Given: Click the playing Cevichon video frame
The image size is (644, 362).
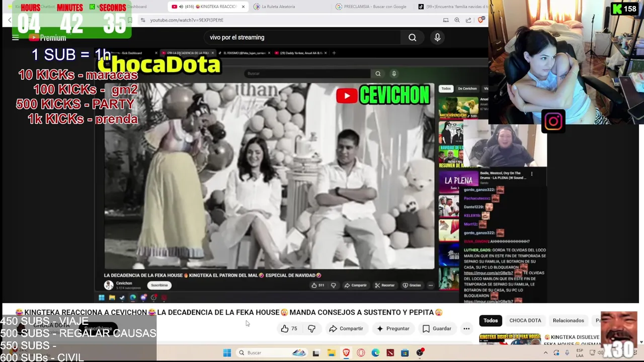Looking at the screenshot, I should [269, 176].
